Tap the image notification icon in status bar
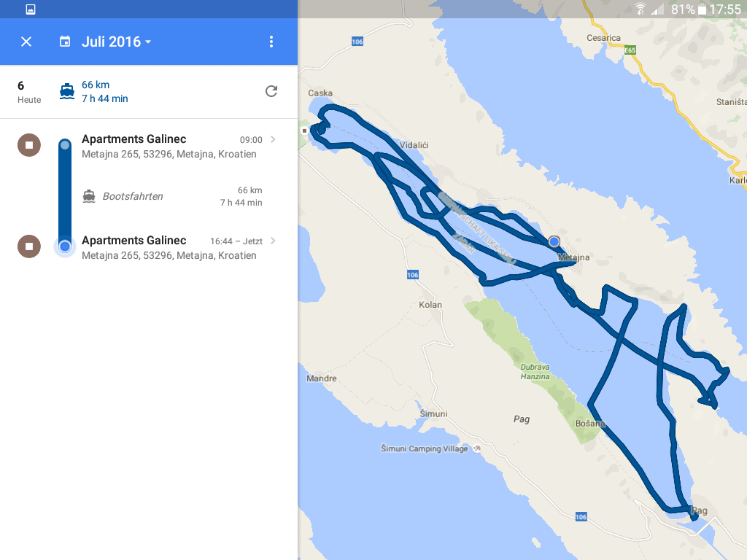The image size is (747, 560). (x=31, y=9)
